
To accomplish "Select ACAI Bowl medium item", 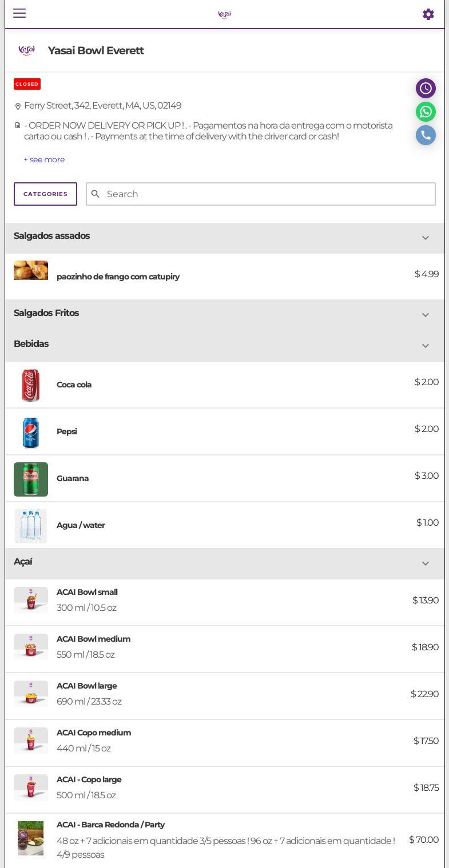I will pyautogui.click(x=93, y=639).
